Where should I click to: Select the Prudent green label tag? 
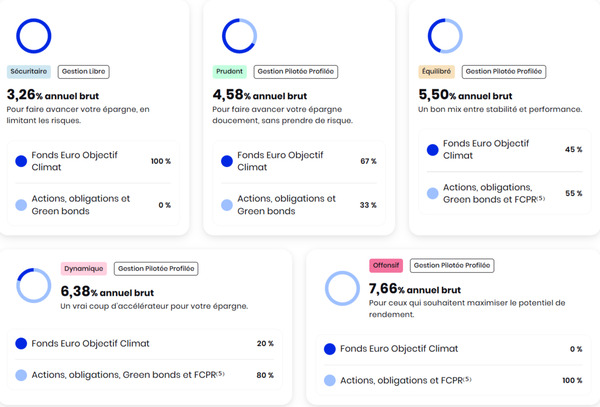tap(230, 72)
